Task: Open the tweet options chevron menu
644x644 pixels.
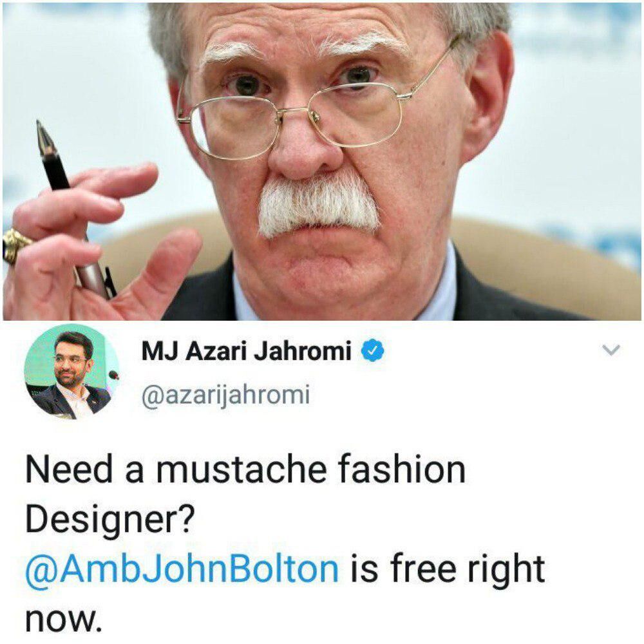Action: [x=611, y=350]
